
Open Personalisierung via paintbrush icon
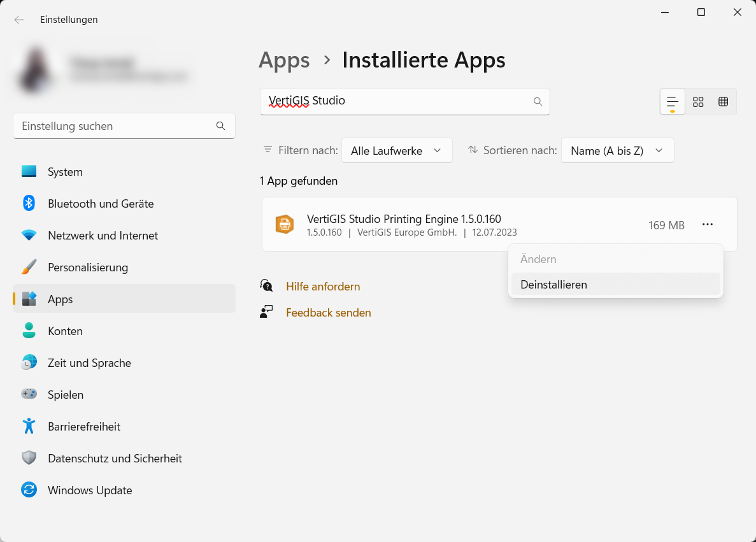tap(29, 267)
